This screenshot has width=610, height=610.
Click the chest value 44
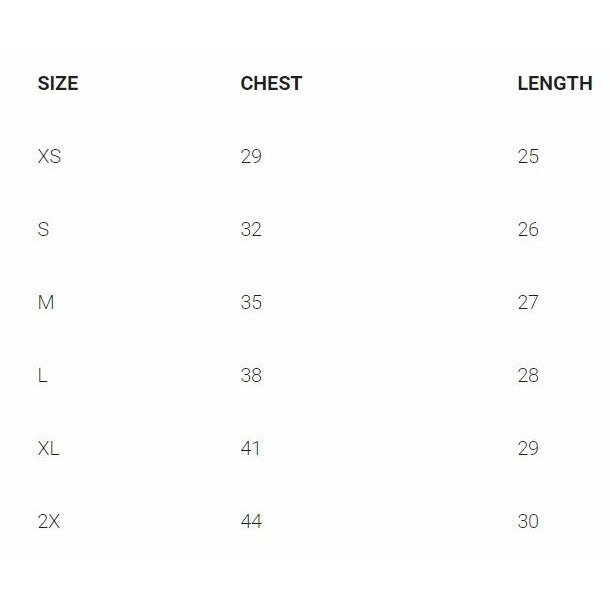[251, 522]
